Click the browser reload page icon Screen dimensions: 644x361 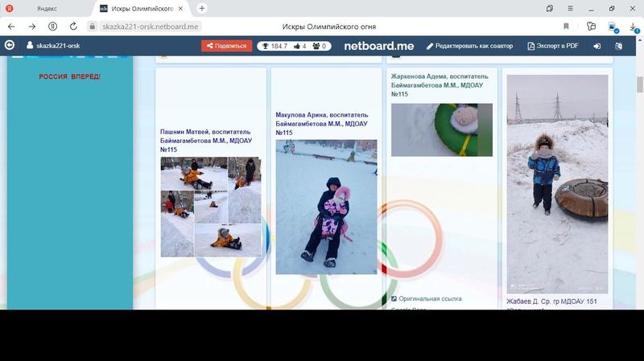point(73,27)
